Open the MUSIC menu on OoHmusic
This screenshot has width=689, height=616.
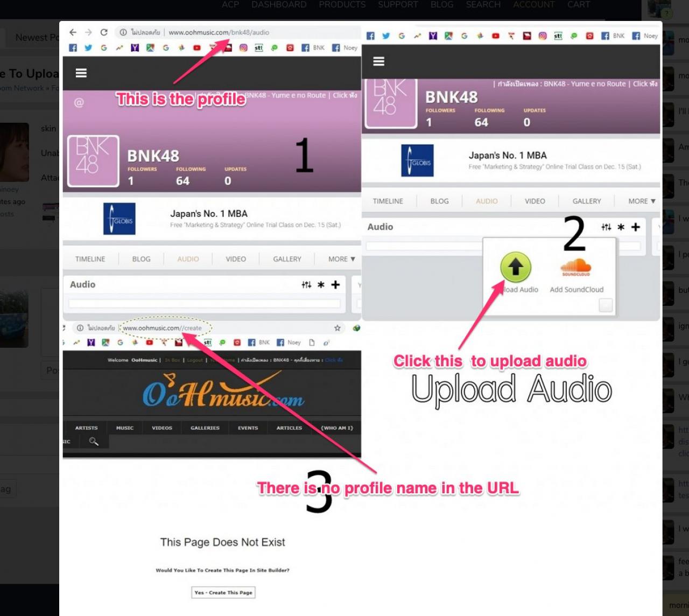pyautogui.click(x=125, y=428)
